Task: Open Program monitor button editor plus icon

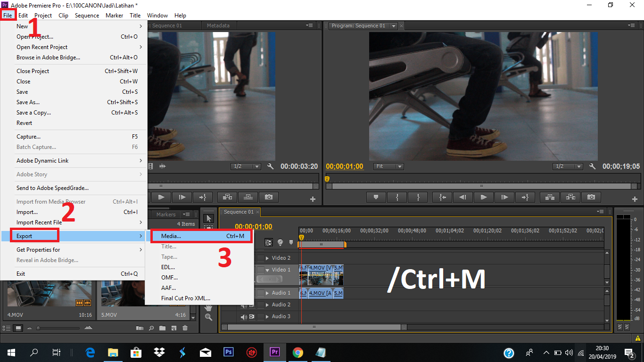Action: tap(635, 199)
